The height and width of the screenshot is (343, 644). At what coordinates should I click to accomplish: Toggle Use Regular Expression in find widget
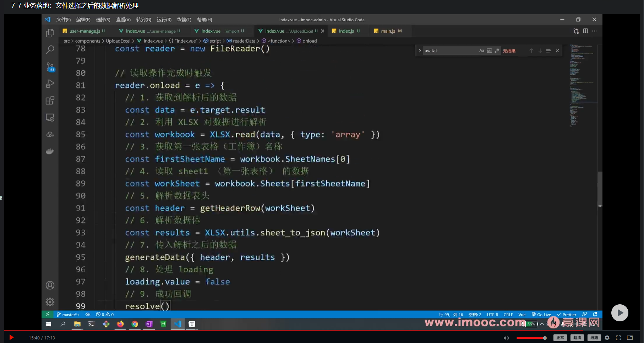497,51
